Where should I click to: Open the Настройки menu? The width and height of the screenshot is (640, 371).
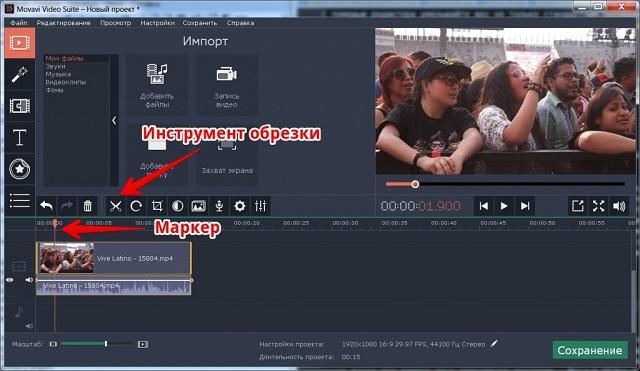click(158, 23)
